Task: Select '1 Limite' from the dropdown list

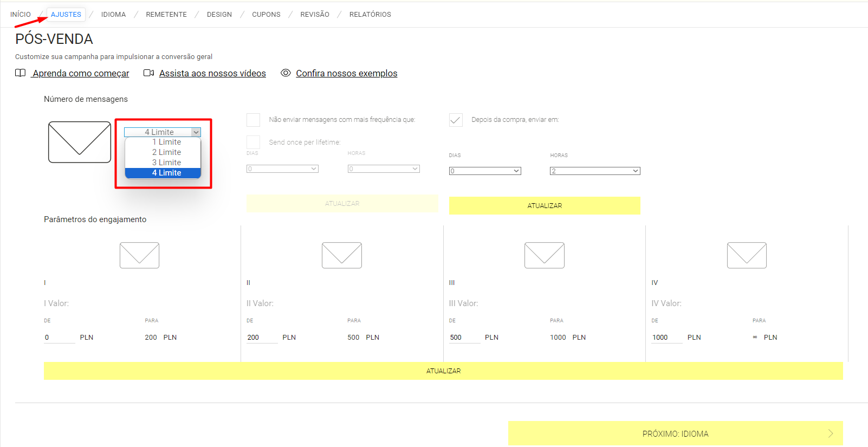Action: [x=163, y=142]
